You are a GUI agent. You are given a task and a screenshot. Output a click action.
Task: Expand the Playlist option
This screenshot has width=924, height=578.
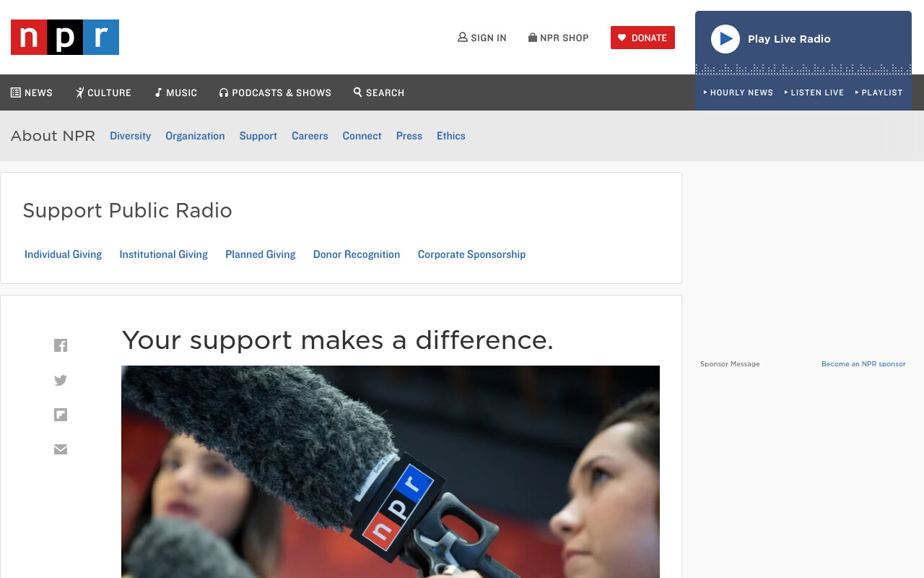point(879,92)
